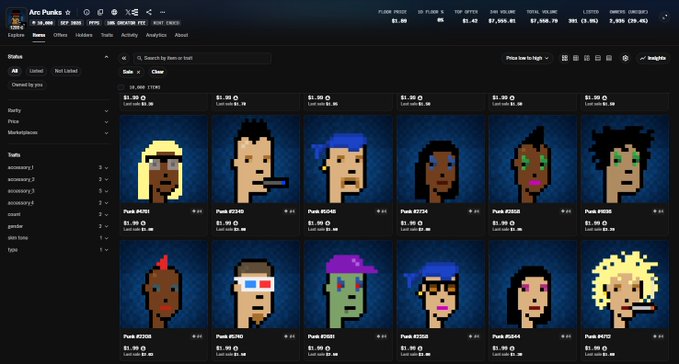This screenshot has width=679, height=364.
Task: Open the Activity tab
Action: point(129,35)
